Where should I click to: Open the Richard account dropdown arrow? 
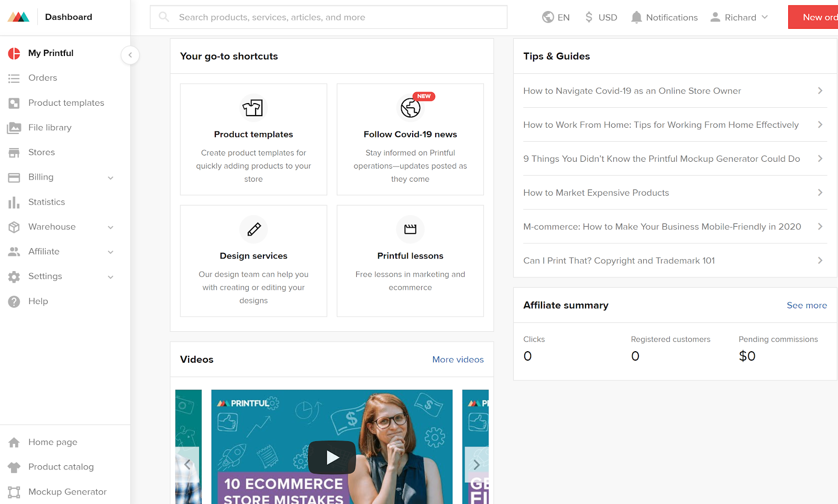765,17
